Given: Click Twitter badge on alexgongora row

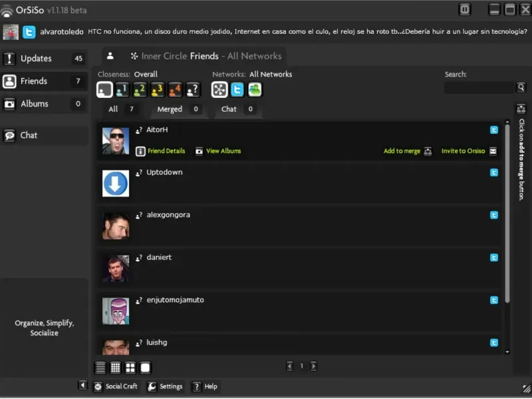Looking at the screenshot, I should click(x=494, y=215).
